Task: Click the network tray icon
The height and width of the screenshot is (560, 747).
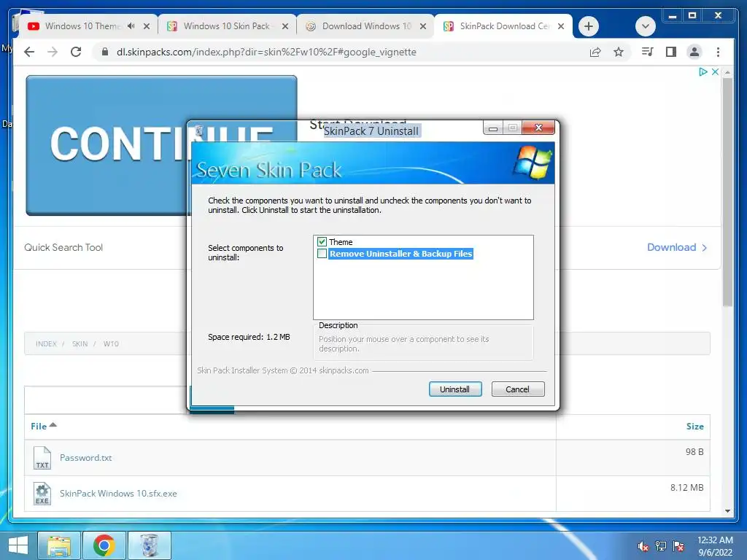Action: point(660,546)
